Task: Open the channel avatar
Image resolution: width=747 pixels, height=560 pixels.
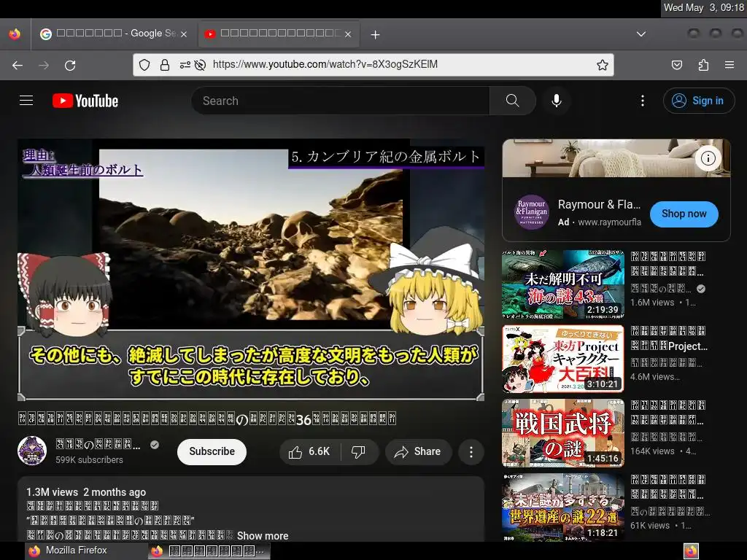Action: coord(32,451)
